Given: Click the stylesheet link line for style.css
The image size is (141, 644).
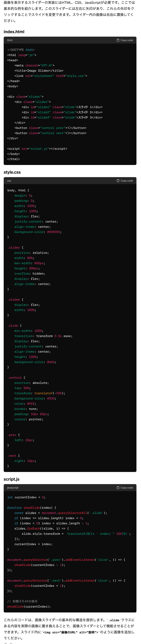Looking at the screenshot, I should pos(51,76).
